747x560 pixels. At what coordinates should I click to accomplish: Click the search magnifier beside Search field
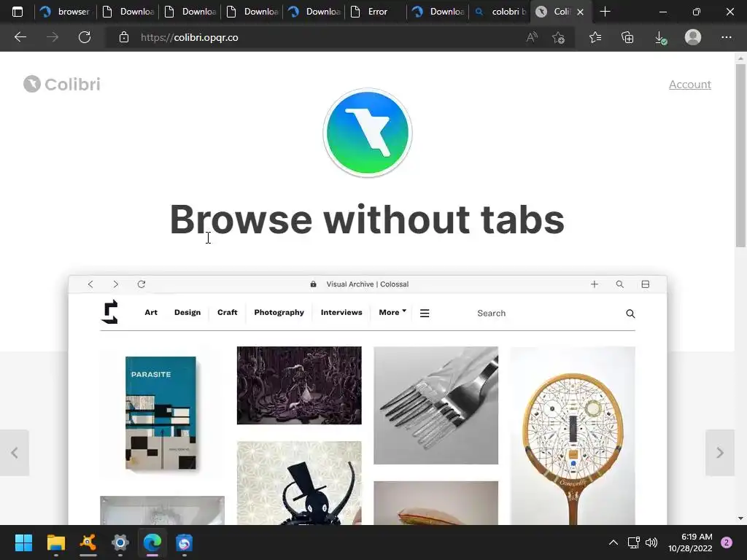click(x=630, y=314)
